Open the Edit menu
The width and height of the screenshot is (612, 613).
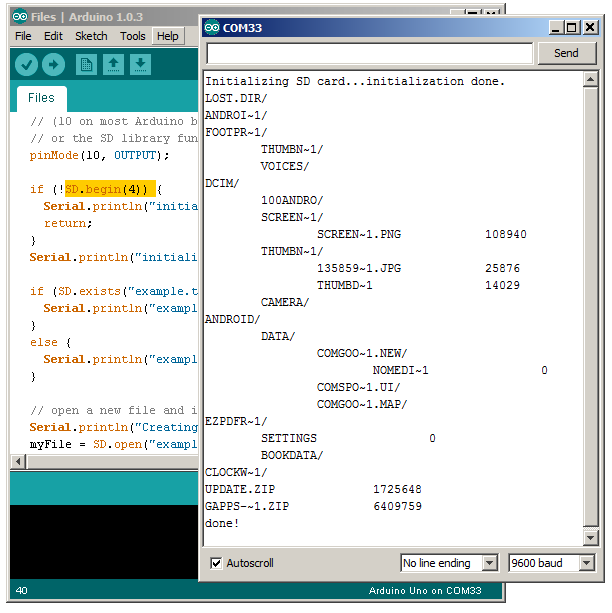53,36
